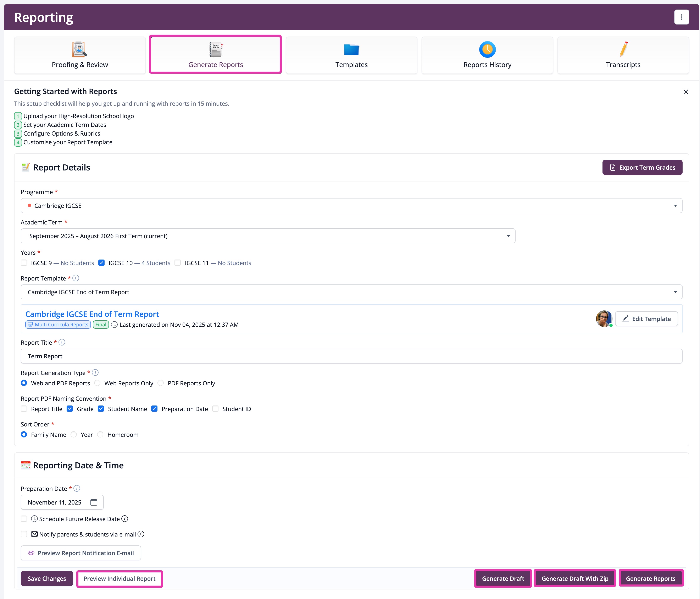700x599 pixels.
Task: Click the Proofing & Review icon
Action: [x=79, y=49]
